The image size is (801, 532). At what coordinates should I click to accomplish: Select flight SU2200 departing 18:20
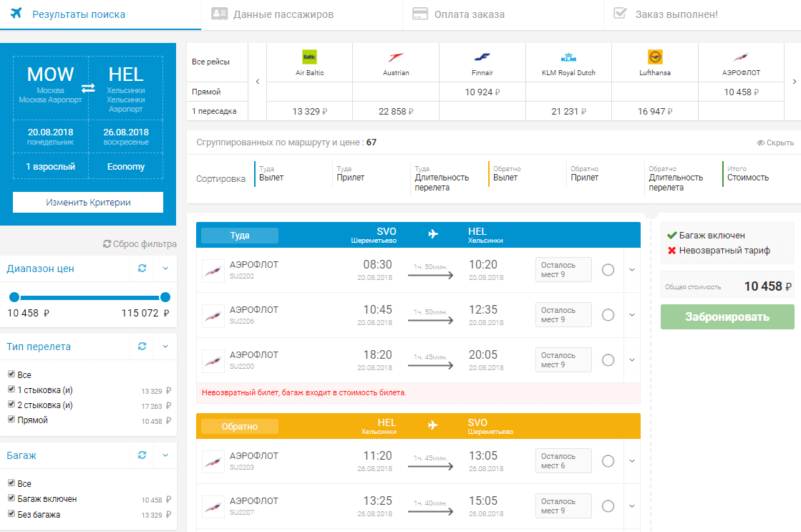(608, 359)
